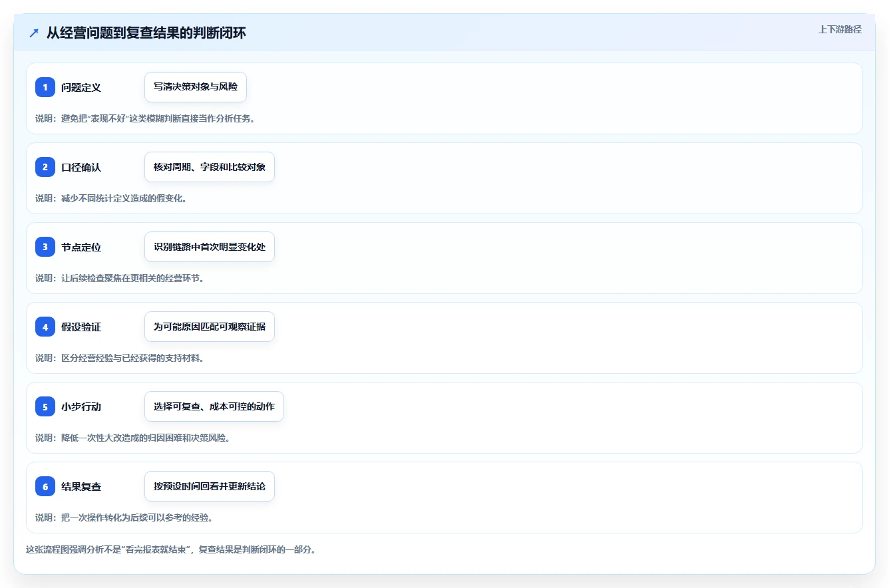Click the 结果复查 step label
The image size is (889, 588).
[x=81, y=486]
